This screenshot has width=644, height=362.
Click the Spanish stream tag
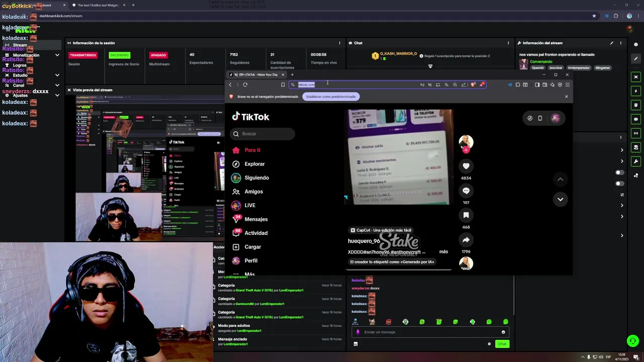[538, 68]
